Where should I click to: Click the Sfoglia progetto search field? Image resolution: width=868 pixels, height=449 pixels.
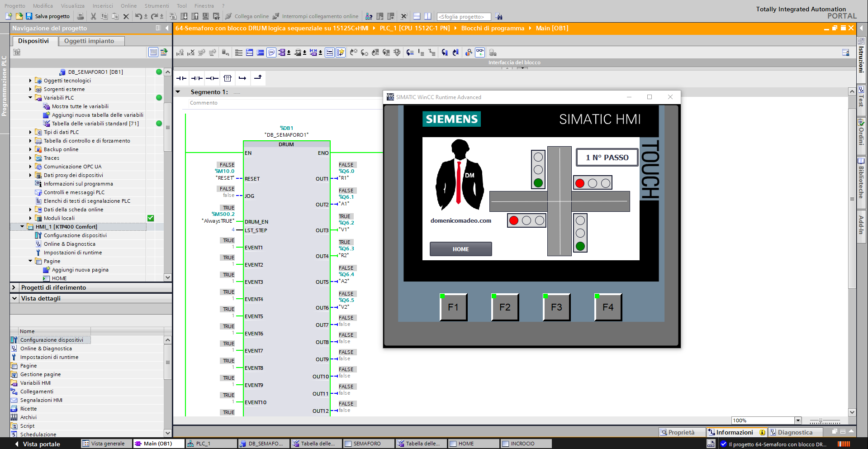[464, 17]
